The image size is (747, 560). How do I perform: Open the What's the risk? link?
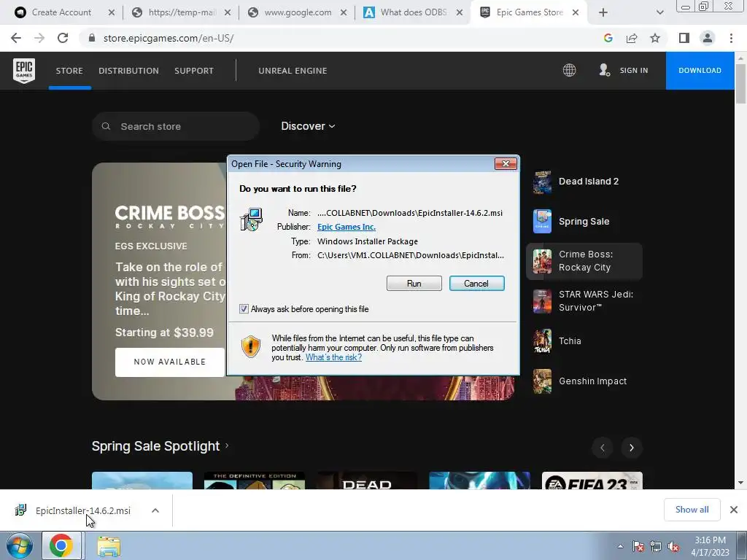tap(333, 357)
